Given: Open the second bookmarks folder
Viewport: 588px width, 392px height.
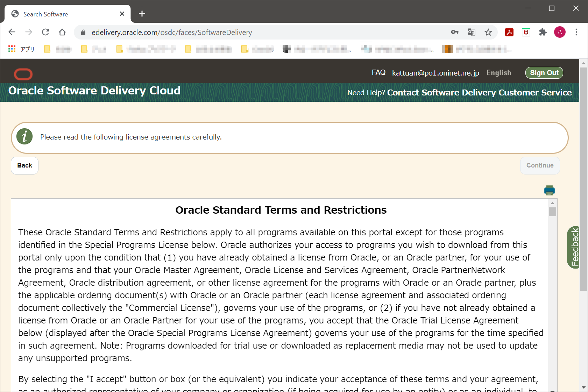Looking at the screenshot, I should (93, 49).
